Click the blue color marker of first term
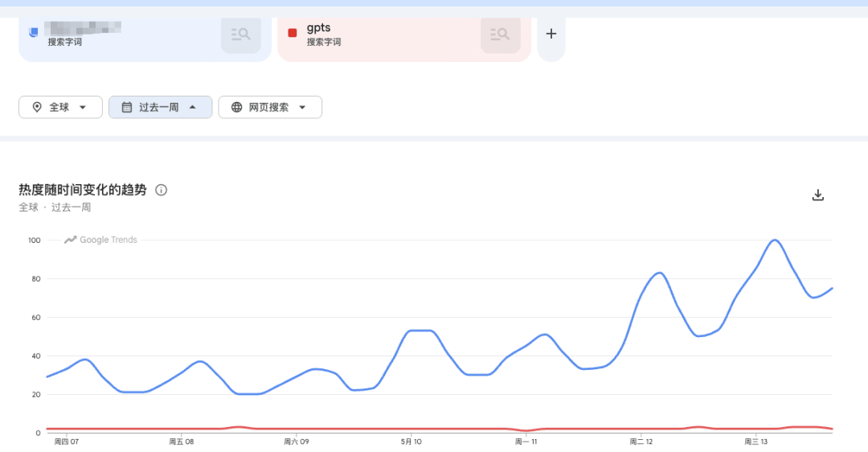The image size is (868, 452). (33, 32)
